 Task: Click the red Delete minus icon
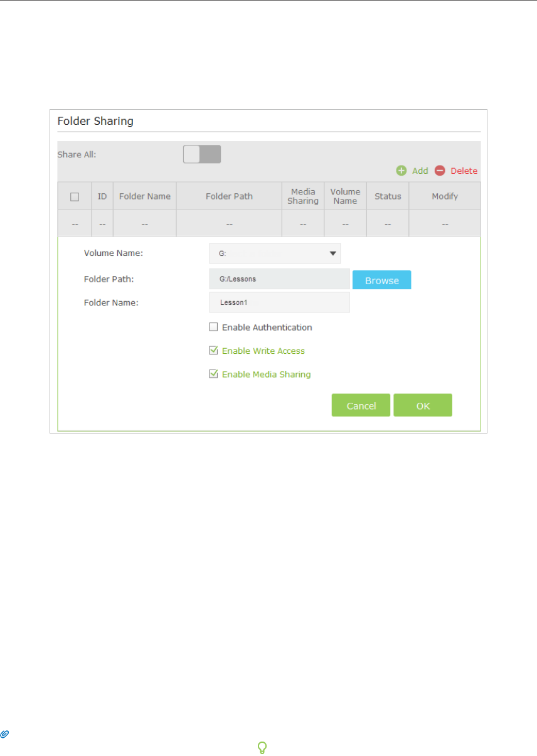pyautogui.click(x=440, y=171)
